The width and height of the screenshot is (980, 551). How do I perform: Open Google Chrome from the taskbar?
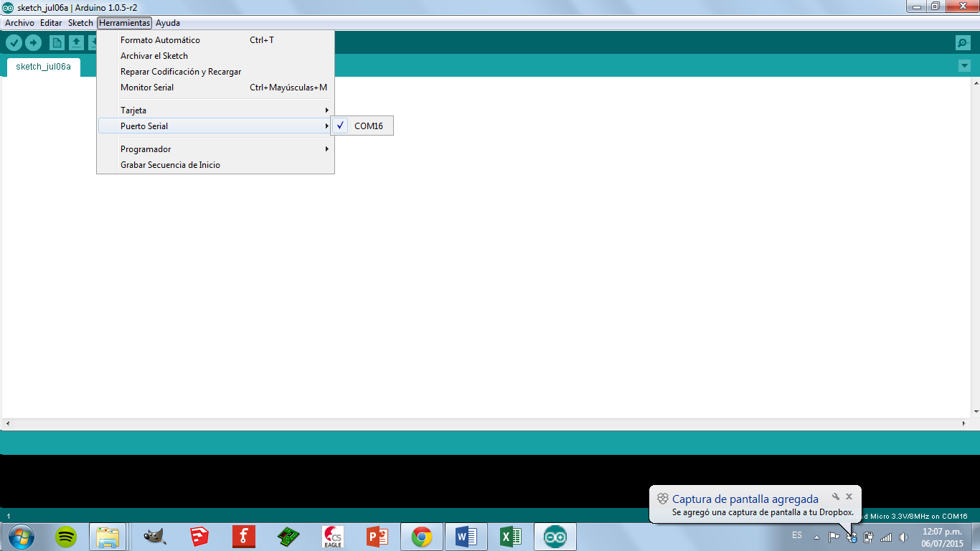[x=422, y=537]
